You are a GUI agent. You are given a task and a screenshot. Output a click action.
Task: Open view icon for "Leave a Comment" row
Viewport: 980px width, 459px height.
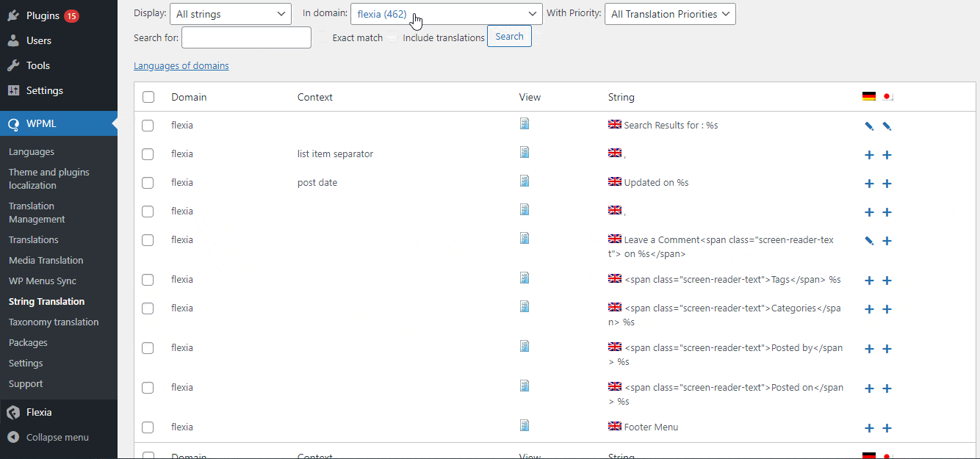tap(525, 238)
